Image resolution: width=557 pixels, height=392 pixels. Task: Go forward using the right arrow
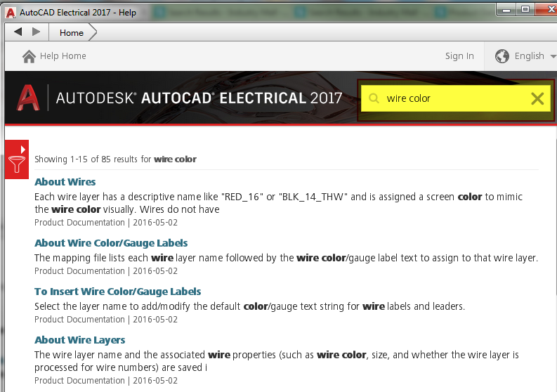click(x=36, y=32)
